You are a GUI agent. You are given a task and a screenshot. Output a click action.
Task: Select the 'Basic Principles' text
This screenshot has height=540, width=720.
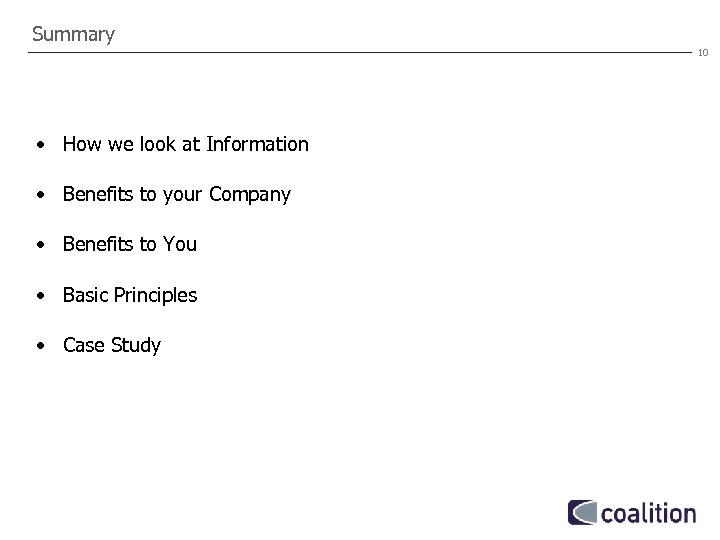pyautogui.click(x=129, y=295)
